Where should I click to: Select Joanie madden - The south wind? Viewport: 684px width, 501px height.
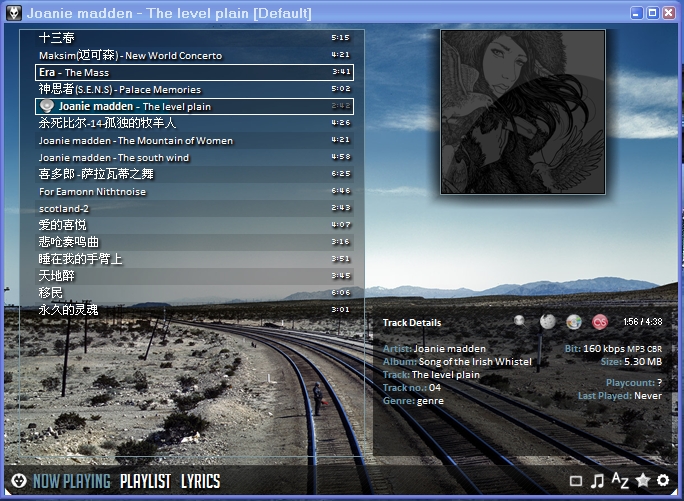point(114,157)
